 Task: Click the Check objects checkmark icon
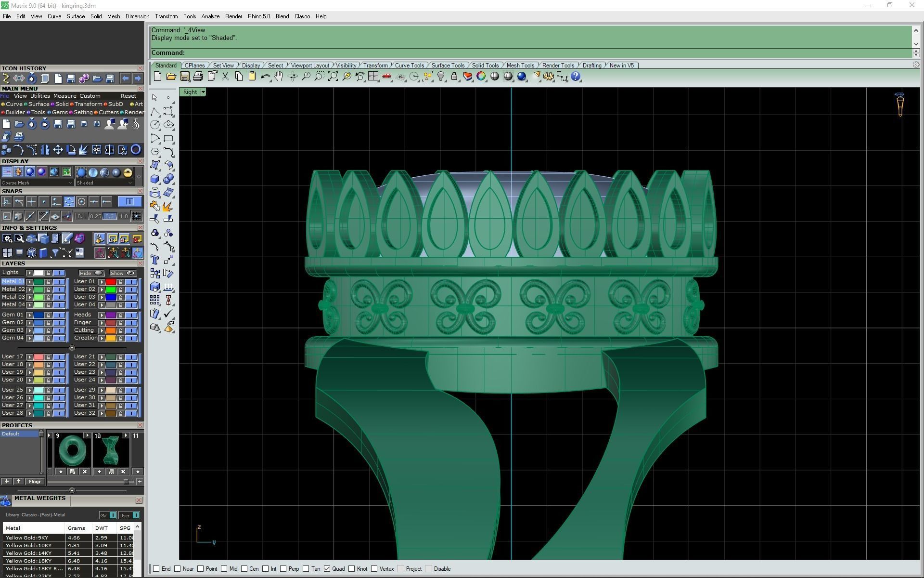point(168,314)
